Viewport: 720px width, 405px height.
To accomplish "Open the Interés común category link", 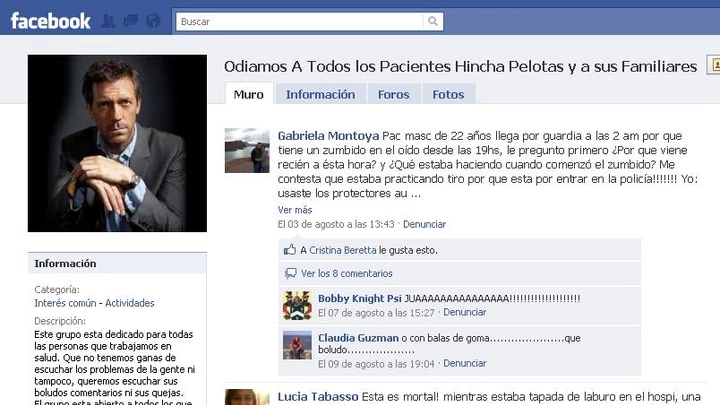I will (x=66, y=303).
